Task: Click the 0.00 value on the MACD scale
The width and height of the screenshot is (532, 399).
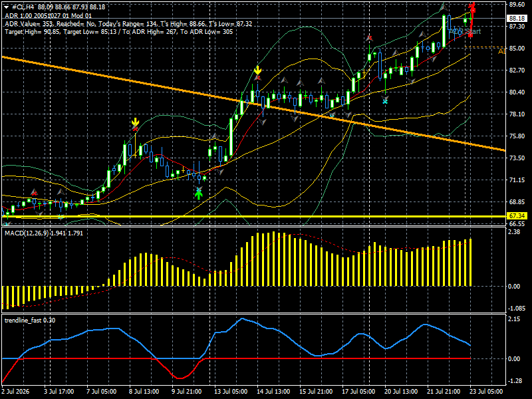Action: click(x=514, y=287)
